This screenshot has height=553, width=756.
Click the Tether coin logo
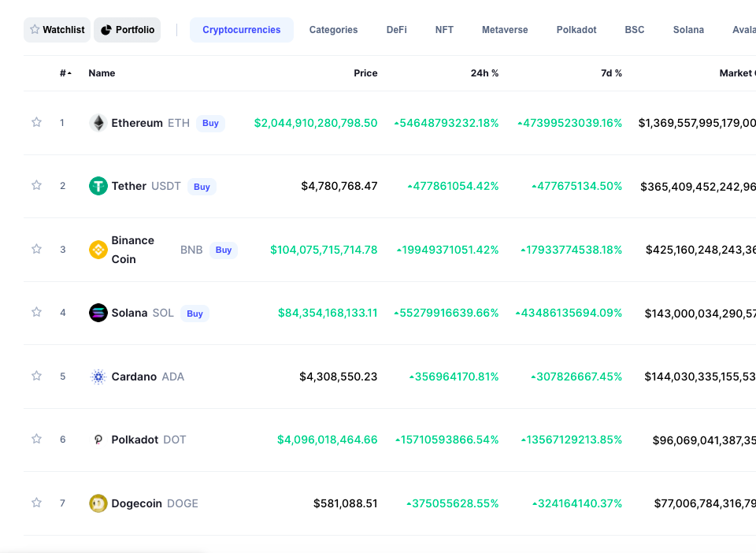coord(98,186)
